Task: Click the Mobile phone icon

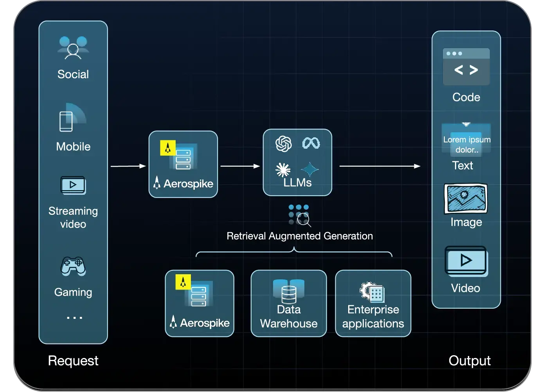Action: pos(72,118)
